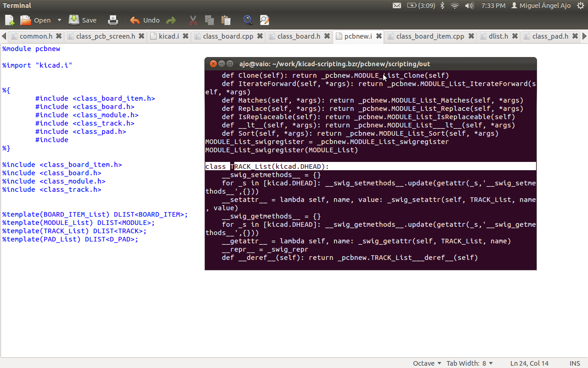Click the Save button
The width and height of the screenshot is (588, 368).
point(83,20)
